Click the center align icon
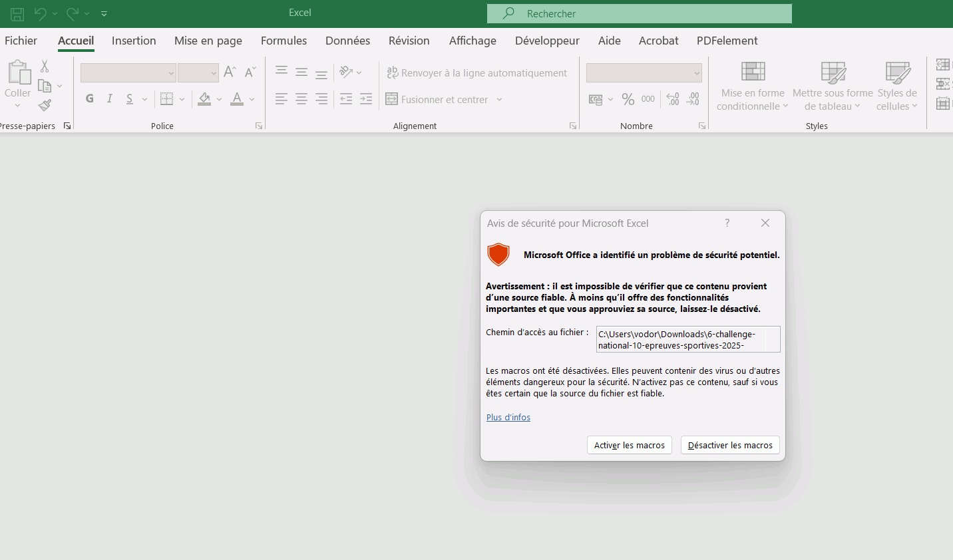 (x=301, y=99)
